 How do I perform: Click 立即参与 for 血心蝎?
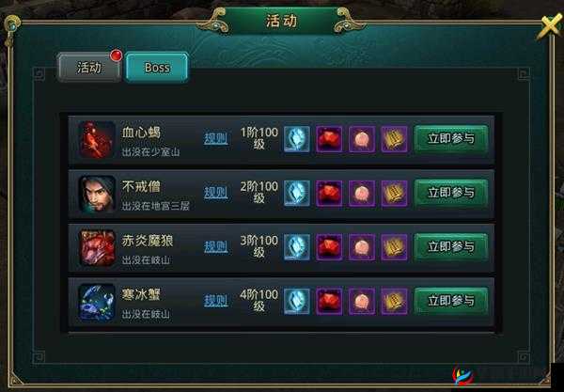point(451,138)
